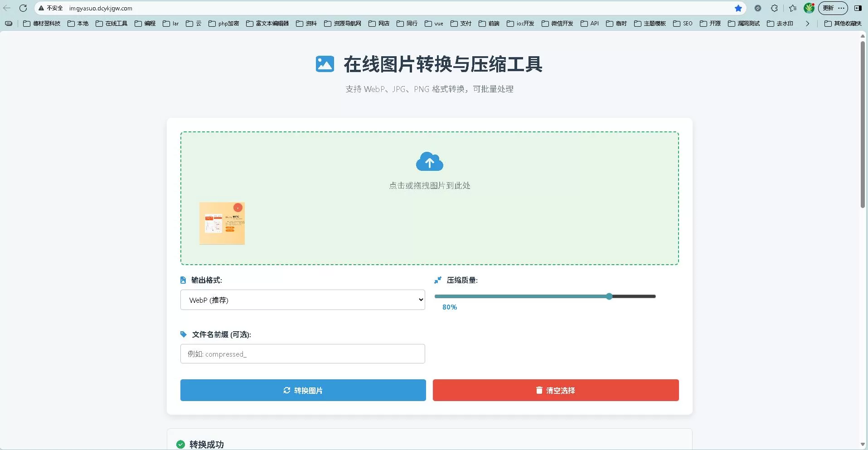Open the php加密 bookmark folder
This screenshot has width=868, height=450.
pos(223,24)
